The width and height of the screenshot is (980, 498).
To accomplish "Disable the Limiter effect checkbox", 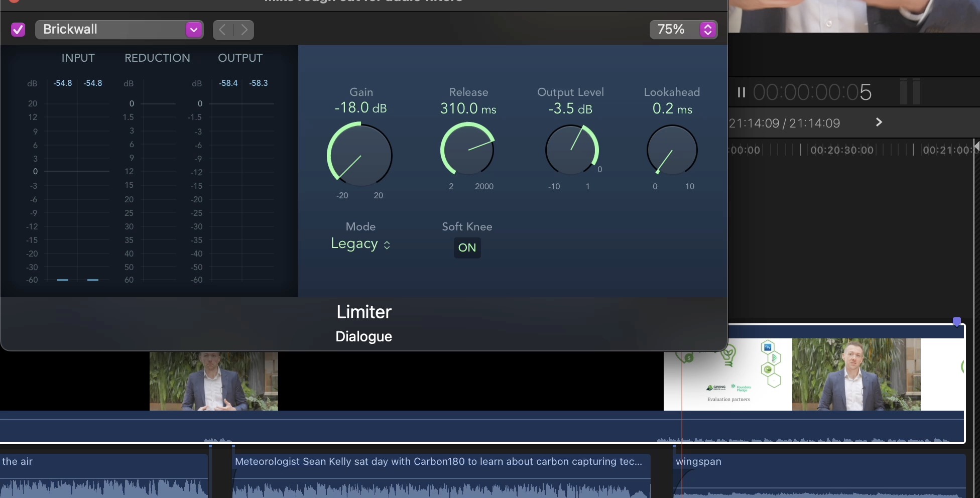I will point(18,30).
